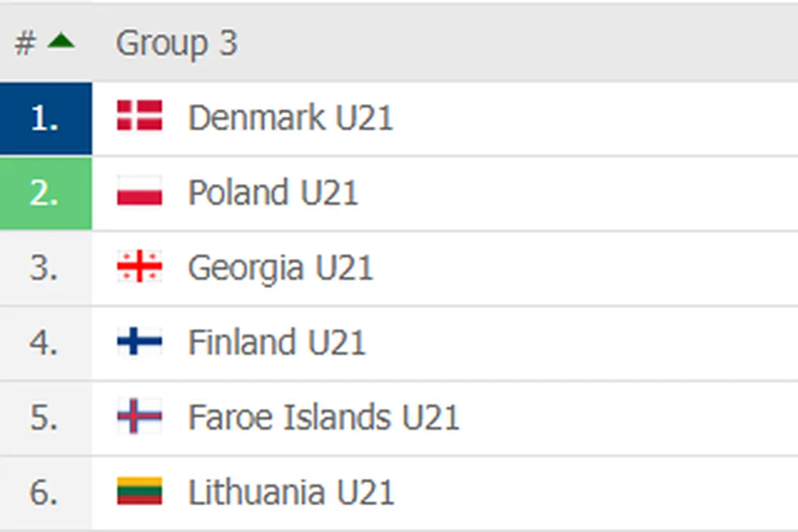Open the Denmark U21 team link
Image resolution: width=798 pixels, height=532 pixels.
pyautogui.click(x=290, y=118)
